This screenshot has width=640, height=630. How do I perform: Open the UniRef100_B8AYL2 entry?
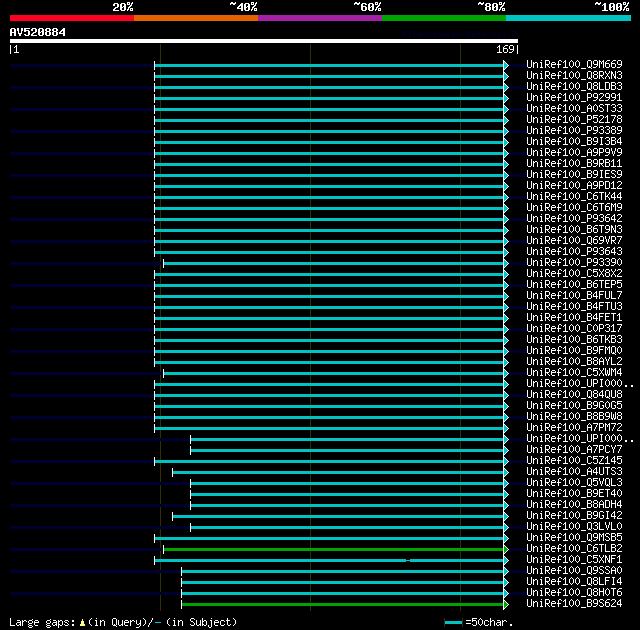pos(574,362)
